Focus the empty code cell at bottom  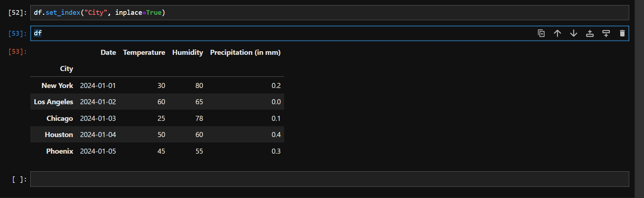pyautogui.click(x=330, y=179)
